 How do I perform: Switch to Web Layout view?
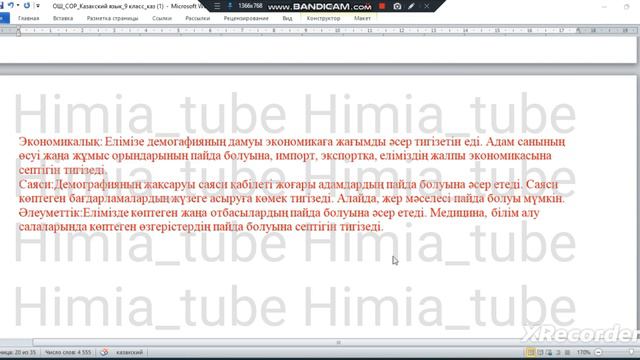coord(549,352)
